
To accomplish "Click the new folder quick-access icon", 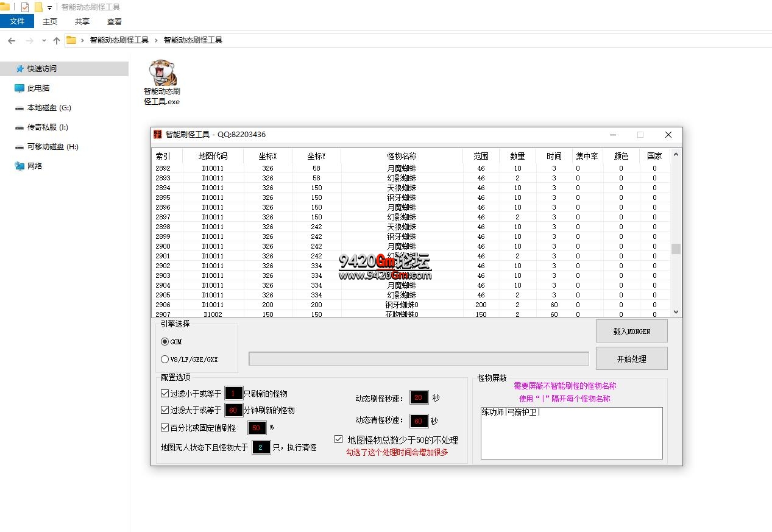I will coord(38,7).
